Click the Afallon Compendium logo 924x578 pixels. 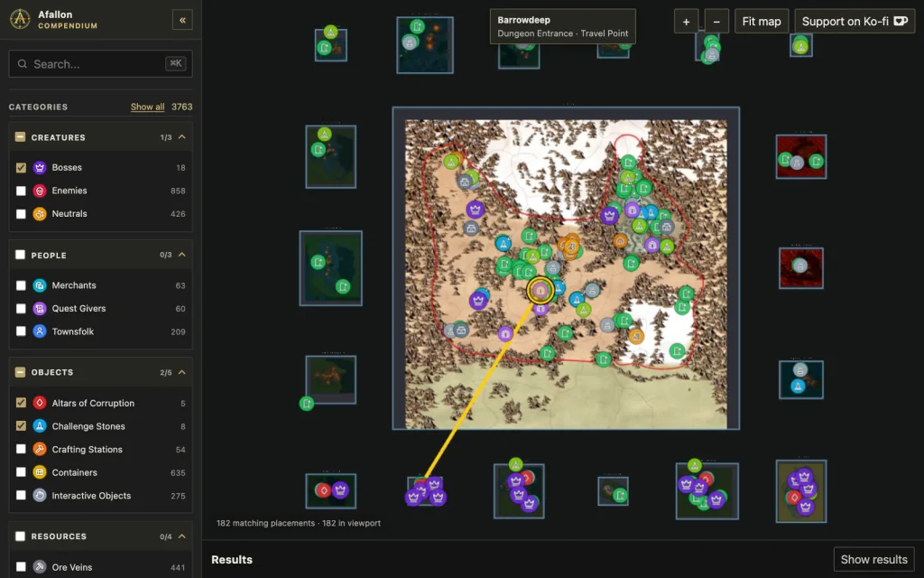20,20
